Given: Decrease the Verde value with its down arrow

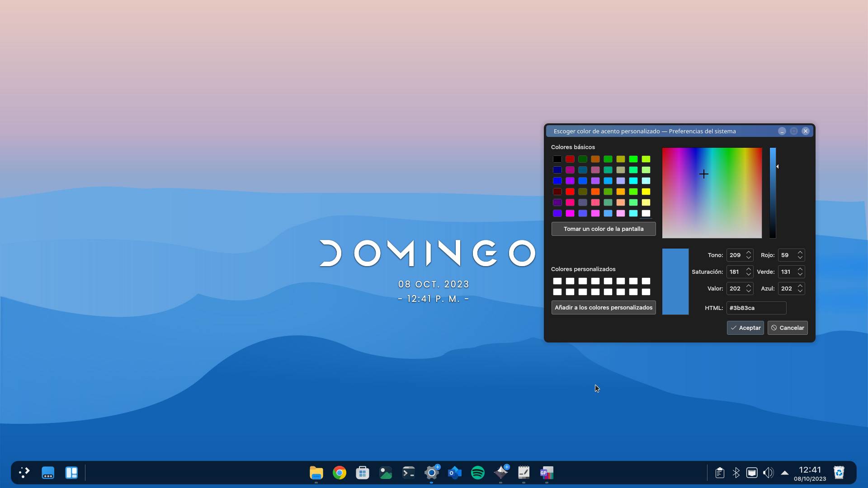Looking at the screenshot, I should (x=800, y=274).
